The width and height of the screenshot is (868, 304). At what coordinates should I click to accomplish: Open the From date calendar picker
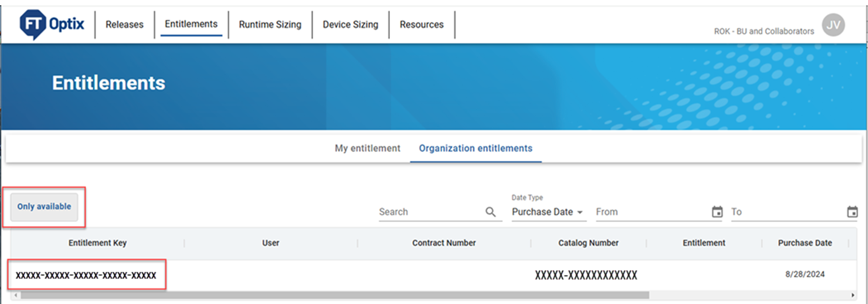tap(717, 212)
